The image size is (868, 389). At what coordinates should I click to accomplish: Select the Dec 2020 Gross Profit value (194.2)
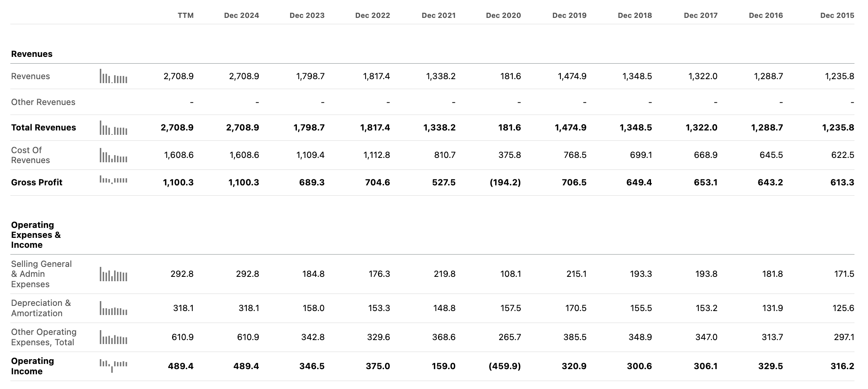click(505, 183)
